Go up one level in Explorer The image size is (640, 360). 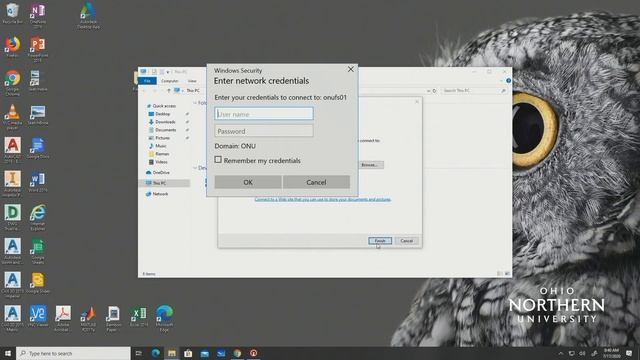coord(169,91)
